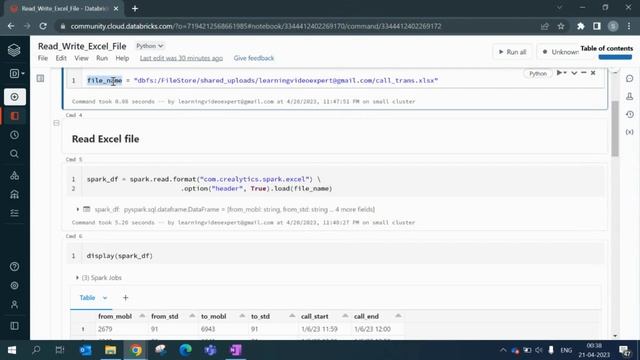Viewport: 640px width, 360px height.
Task: Open the Recents clock icon in sidebar
Action: point(14,135)
